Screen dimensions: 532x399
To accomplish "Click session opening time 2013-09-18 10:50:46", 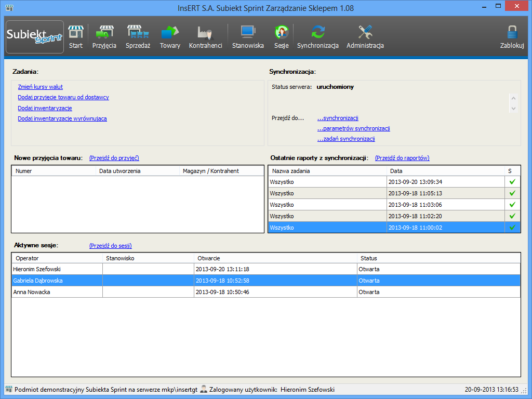I will point(222,292).
